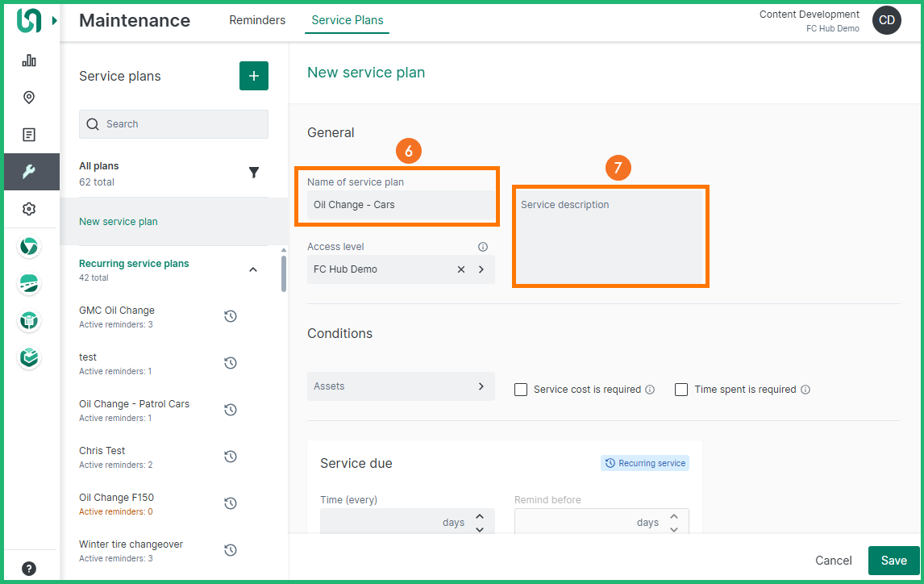
Task: Open the reports document icon
Action: [x=29, y=135]
